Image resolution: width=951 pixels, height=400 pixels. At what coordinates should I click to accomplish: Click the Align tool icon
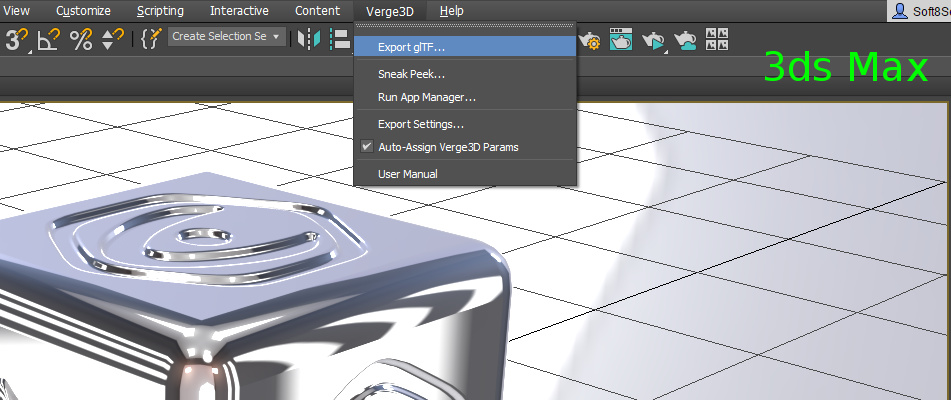point(340,39)
